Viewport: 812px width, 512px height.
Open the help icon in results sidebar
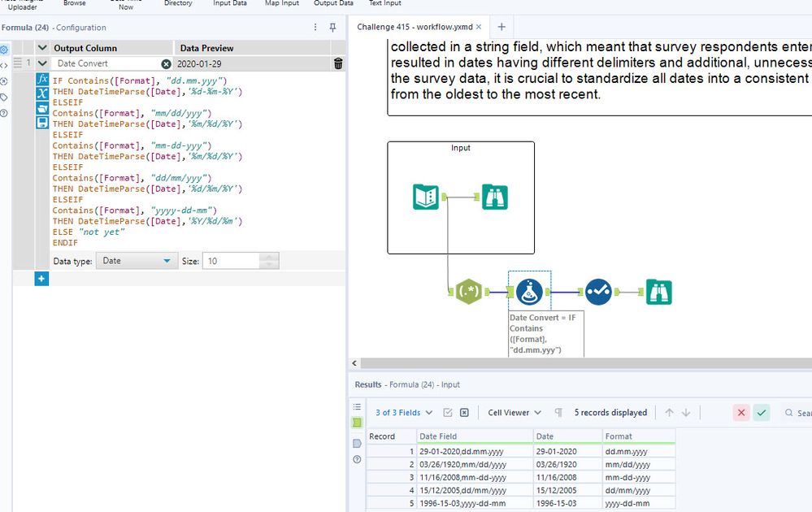click(357, 459)
